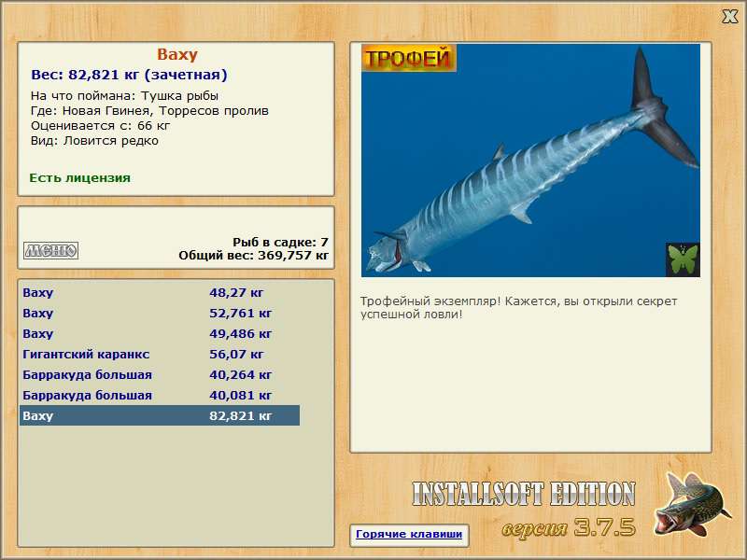Viewport: 747px width, 560px height.
Task: Click the ТРОФЕЙ badge on fish picture
Action: (x=408, y=58)
